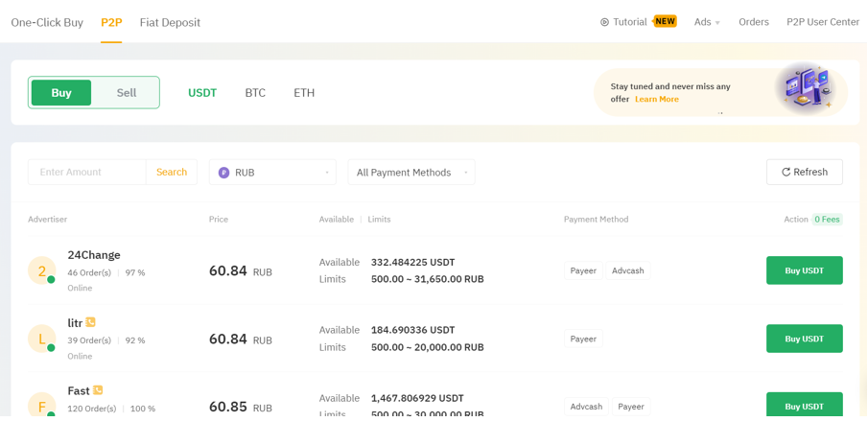Follow the Learn More link

pyautogui.click(x=657, y=100)
